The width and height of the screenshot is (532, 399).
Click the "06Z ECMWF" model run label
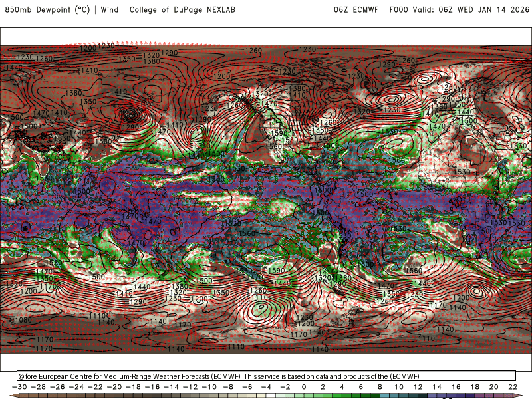[356, 9]
